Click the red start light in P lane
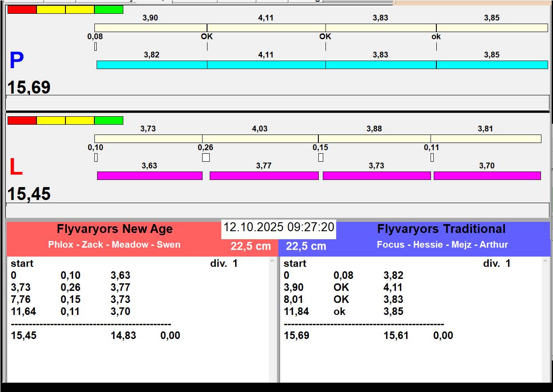Screen dimensions: 553x392 22,10
